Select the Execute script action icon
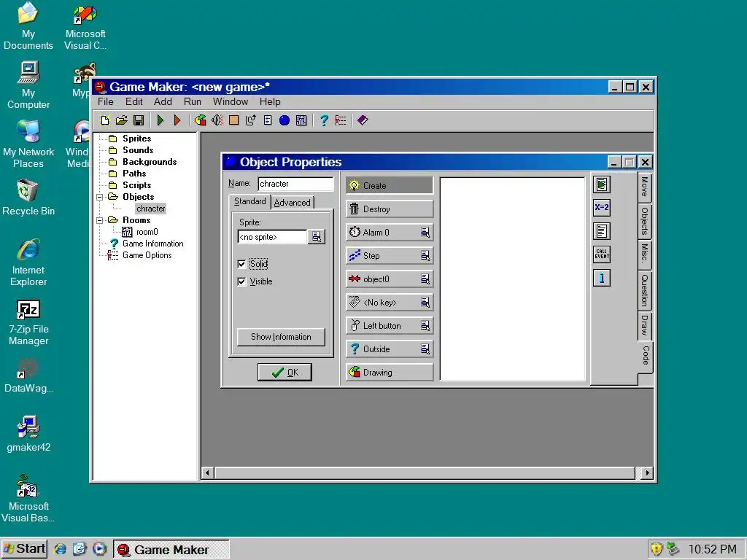The height and width of the screenshot is (560, 747). 602,184
